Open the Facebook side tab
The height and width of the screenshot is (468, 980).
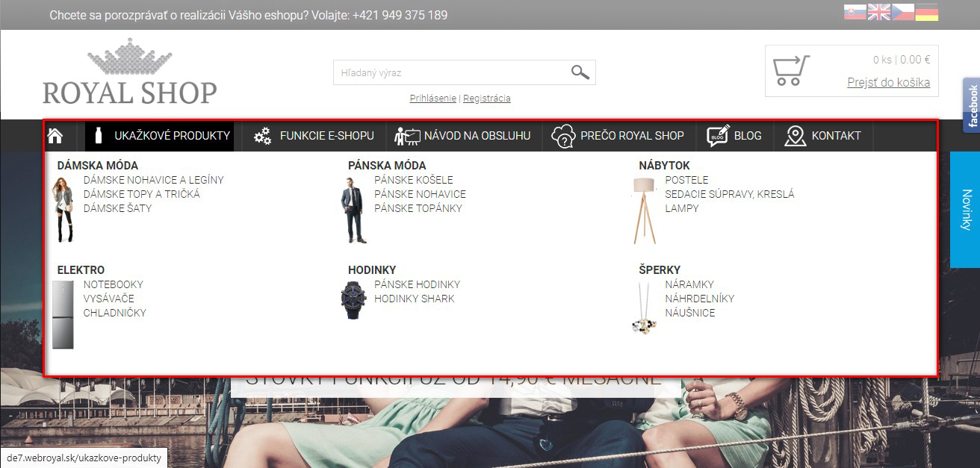[x=971, y=105]
